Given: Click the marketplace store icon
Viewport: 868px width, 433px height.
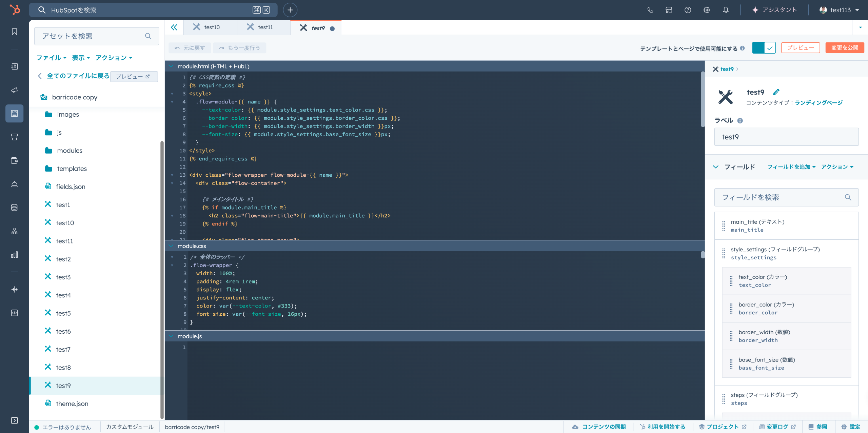Looking at the screenshot, I should point(669,10).
